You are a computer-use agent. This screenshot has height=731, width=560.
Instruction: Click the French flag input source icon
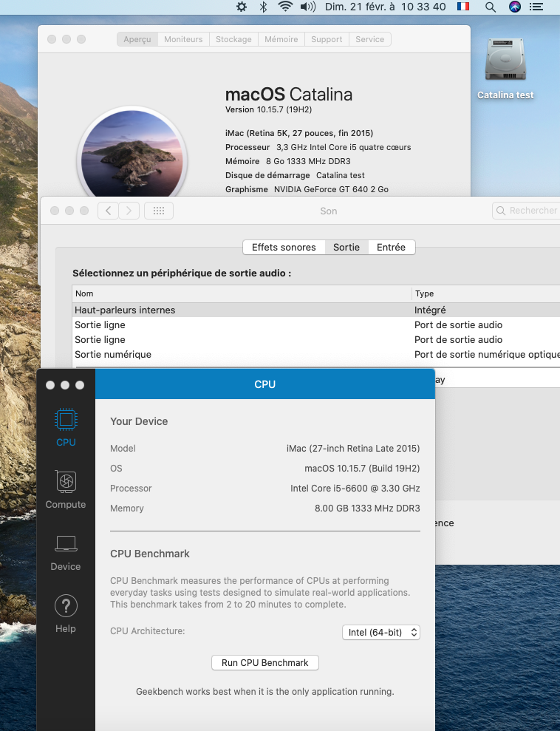click(x=463, y=7)
